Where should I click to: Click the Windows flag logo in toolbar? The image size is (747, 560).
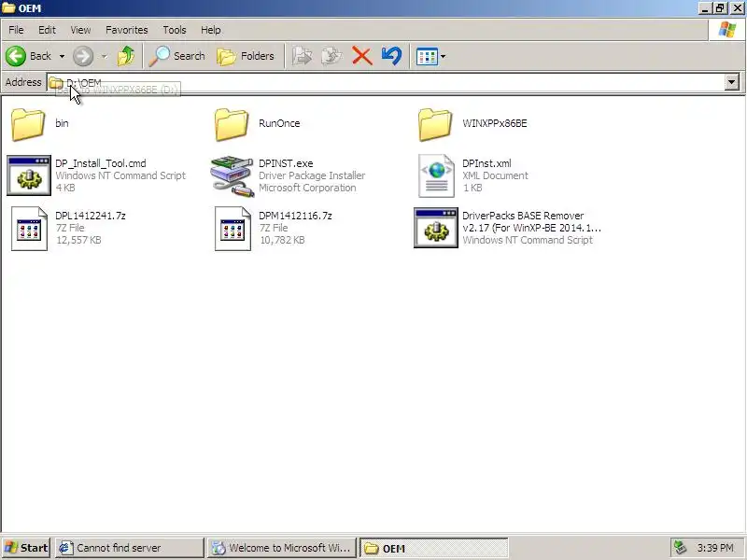tap(727, 30)
